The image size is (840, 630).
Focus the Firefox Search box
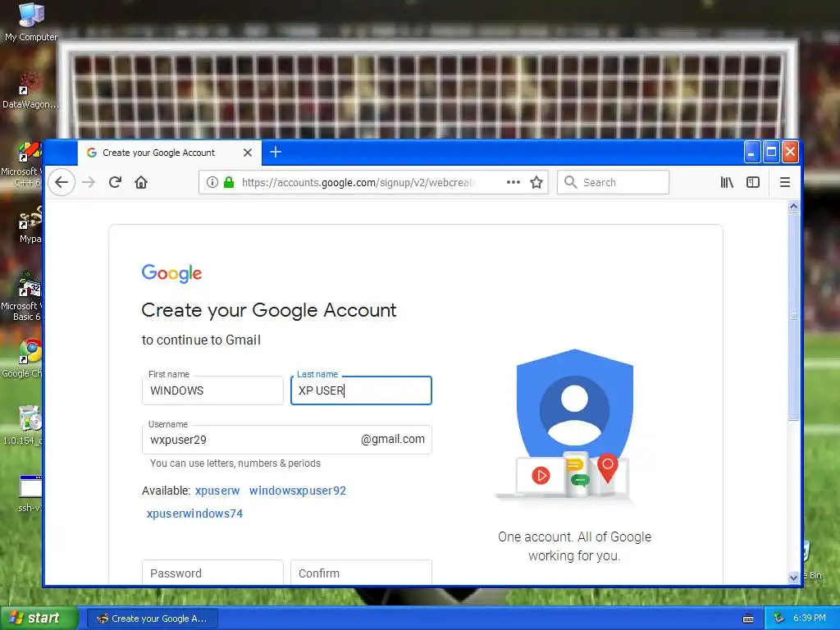coord(613,183)
